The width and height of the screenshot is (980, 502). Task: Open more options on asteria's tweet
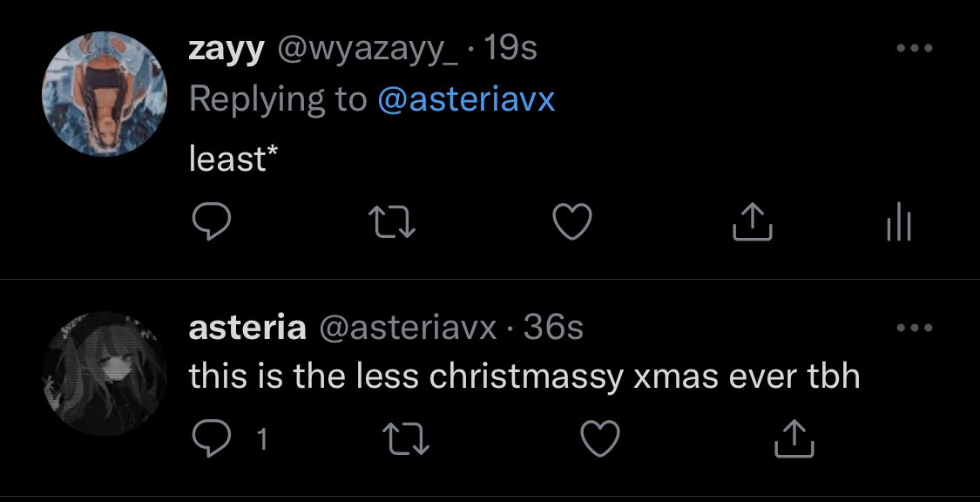pos(914,329)
